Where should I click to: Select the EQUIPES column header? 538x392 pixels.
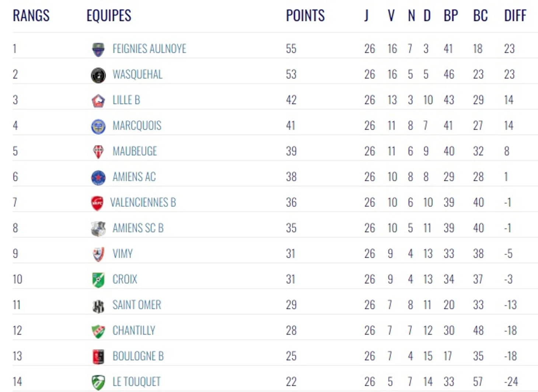(x=109, y=15)
